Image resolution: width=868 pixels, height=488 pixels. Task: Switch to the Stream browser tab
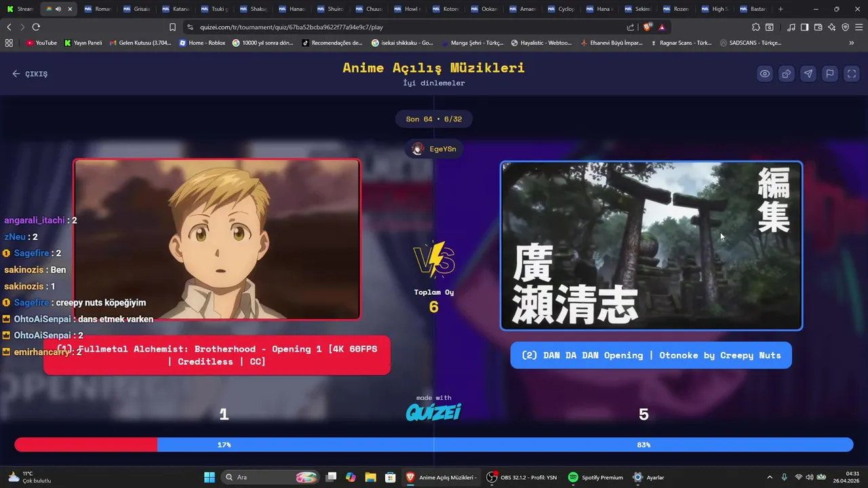(x=20, y=9)
